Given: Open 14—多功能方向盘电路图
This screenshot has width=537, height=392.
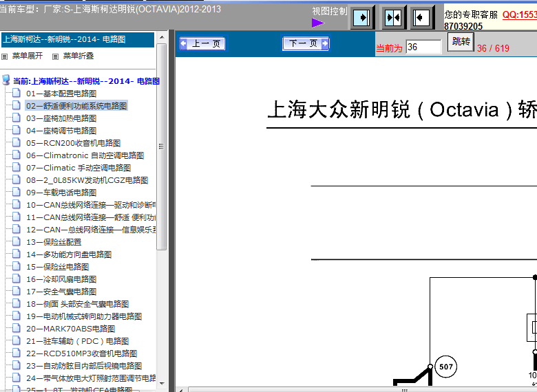Looking at the screenshot, I should click(69, 254).
